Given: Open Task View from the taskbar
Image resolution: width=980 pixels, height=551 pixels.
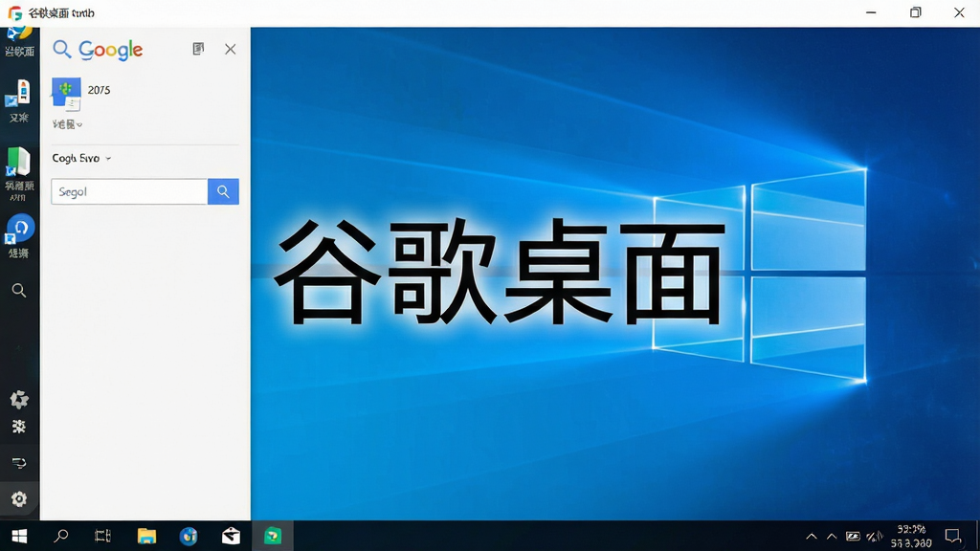Looking at the screenshot, I should tap(102, 536).
